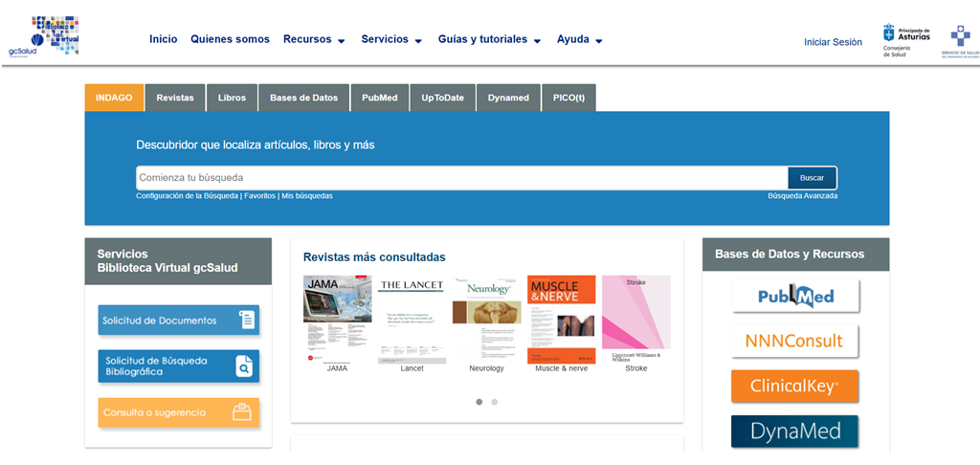Select the INDAGO tab

[x=115, y=98]
